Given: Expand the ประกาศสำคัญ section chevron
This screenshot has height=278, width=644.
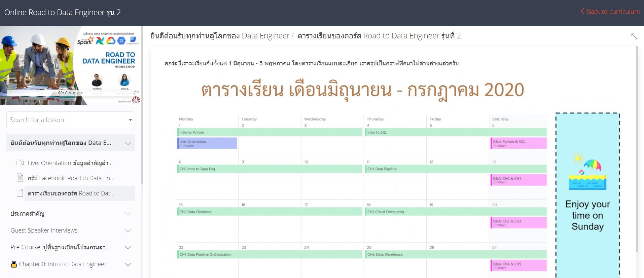Looking at the screenshot, I should coord(128,214).
